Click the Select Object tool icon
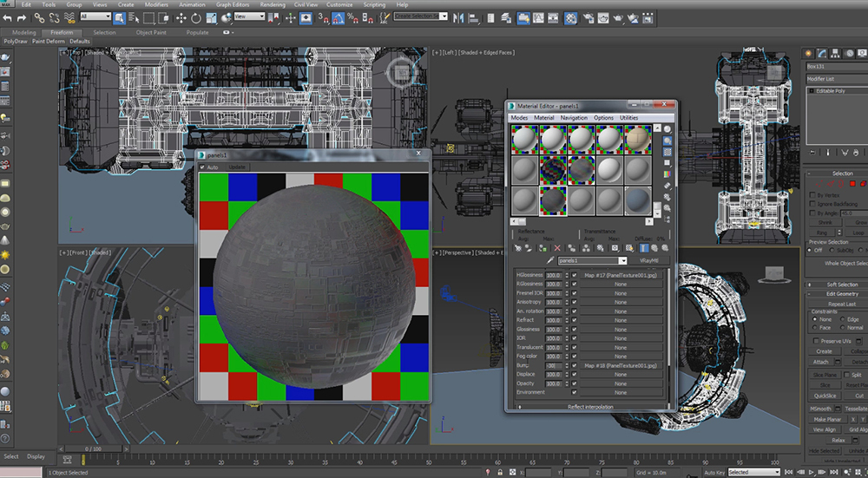 [119, 17]
